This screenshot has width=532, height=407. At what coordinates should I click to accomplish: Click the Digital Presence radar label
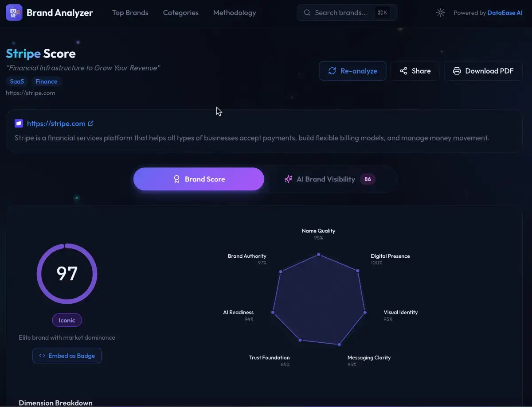click(390, 256)
